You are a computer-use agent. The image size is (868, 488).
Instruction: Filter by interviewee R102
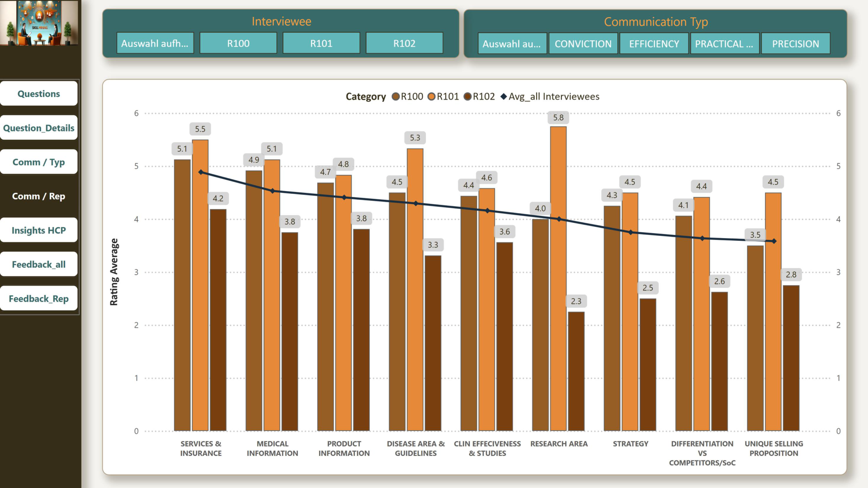(x=404, y=43)
